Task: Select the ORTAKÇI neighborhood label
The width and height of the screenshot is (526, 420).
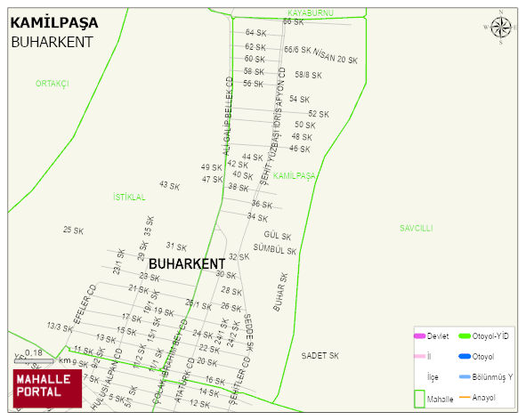Action: tap(53, 84)
